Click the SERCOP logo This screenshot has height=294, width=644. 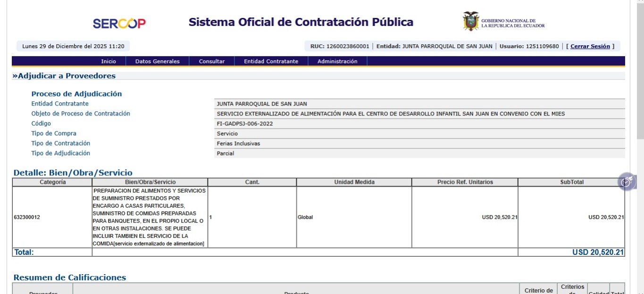tap(119, 24)
